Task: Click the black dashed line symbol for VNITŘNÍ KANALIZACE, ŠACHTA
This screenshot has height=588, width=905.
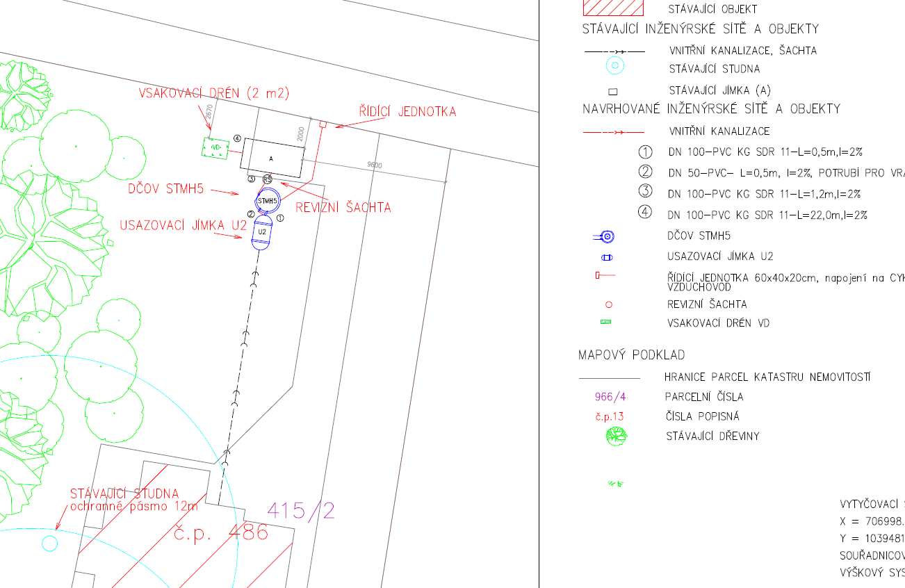Action: 614,51
